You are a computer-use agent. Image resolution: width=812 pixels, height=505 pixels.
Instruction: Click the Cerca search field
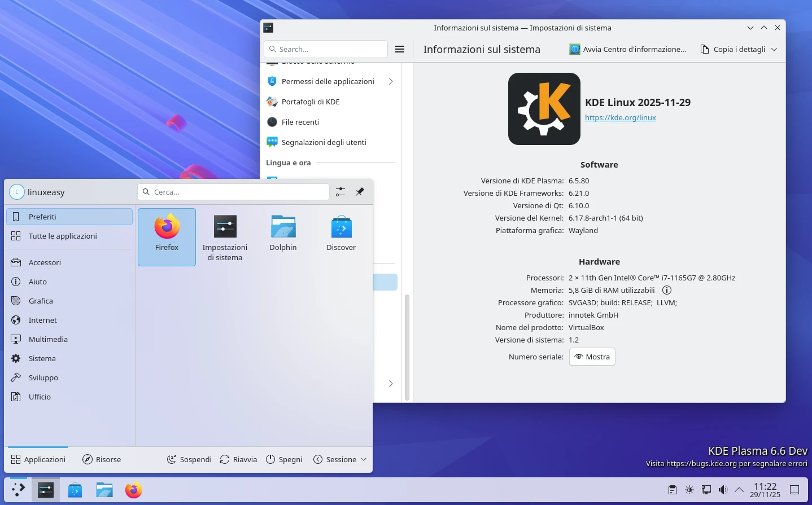pos(233,192)
